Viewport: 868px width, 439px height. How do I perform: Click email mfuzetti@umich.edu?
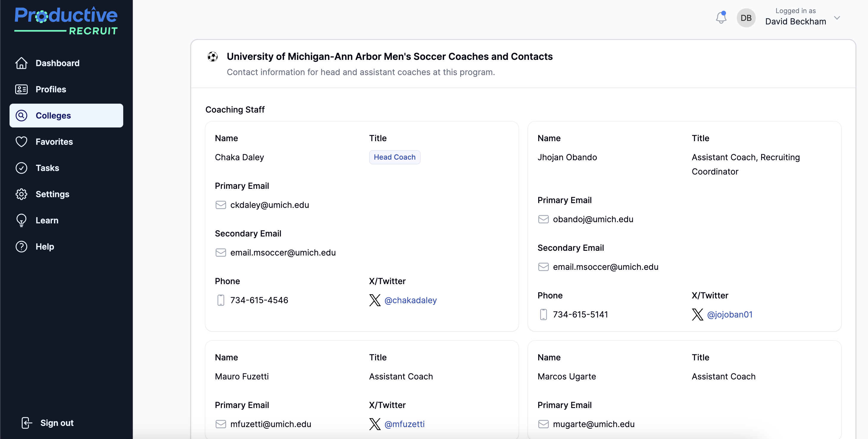tap(271, 424)
